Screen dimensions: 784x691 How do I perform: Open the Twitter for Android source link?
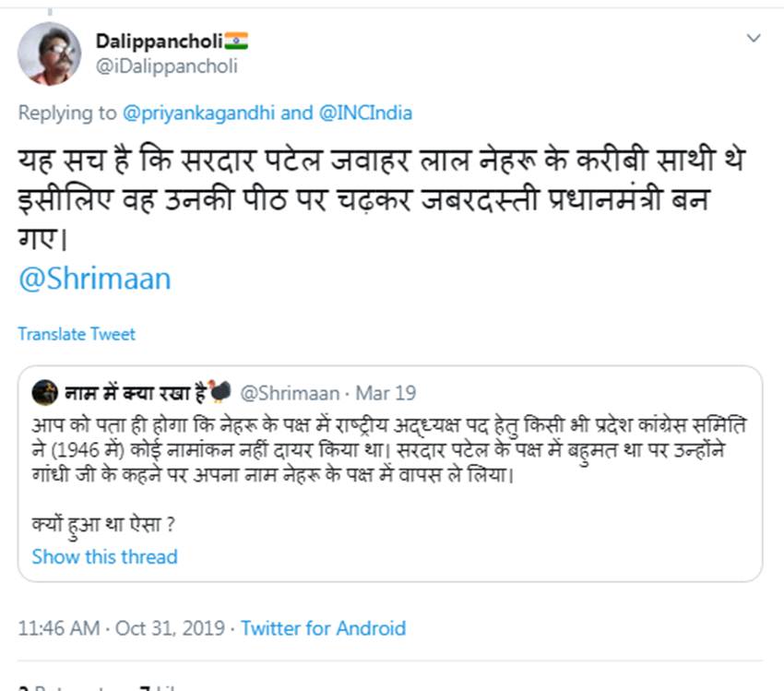click(323, 628)
